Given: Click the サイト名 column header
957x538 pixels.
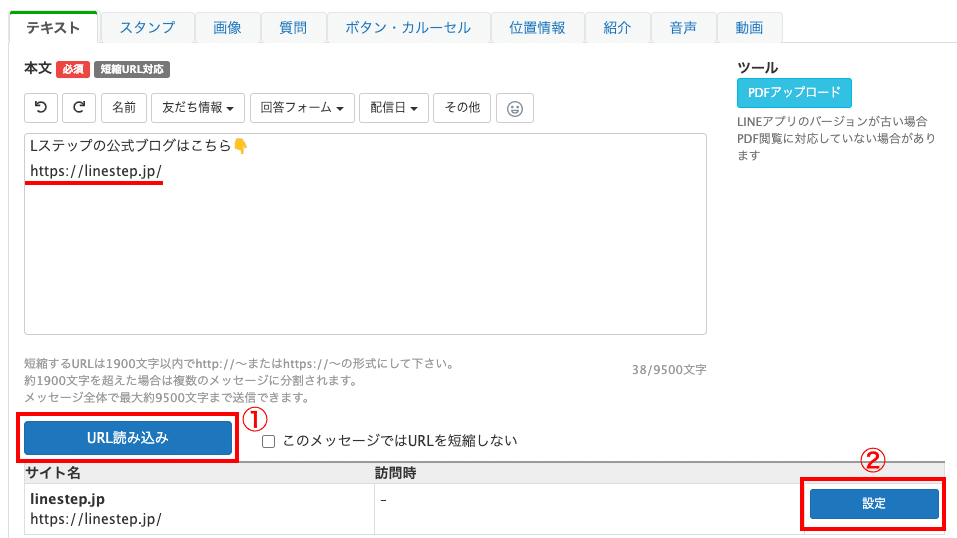Looking at the screenshot, I should [52, 473].
